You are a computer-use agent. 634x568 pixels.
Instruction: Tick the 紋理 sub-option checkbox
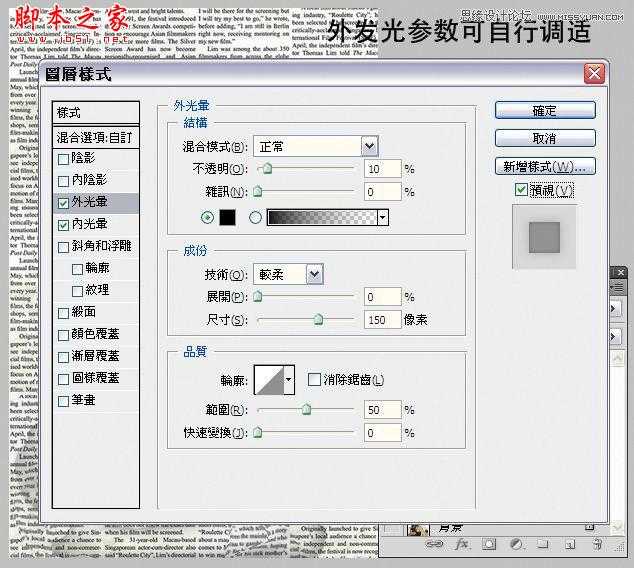coord(77,291)
